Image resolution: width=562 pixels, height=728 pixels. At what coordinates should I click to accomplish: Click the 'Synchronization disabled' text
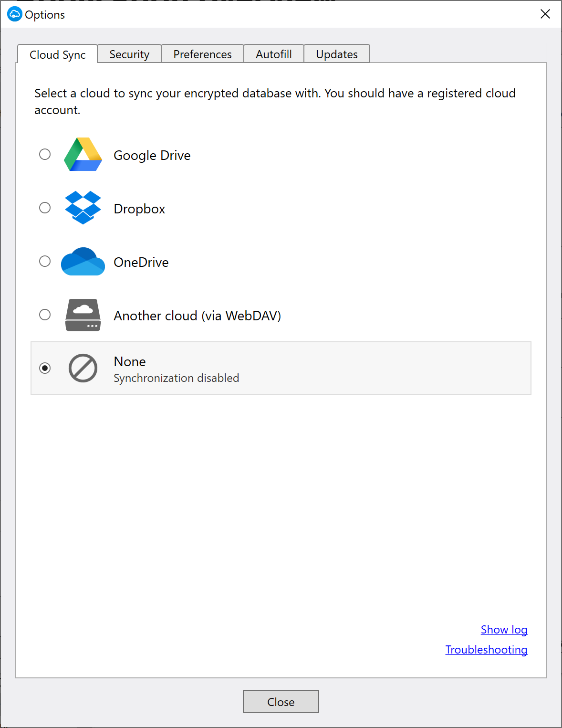click(177, 378)
